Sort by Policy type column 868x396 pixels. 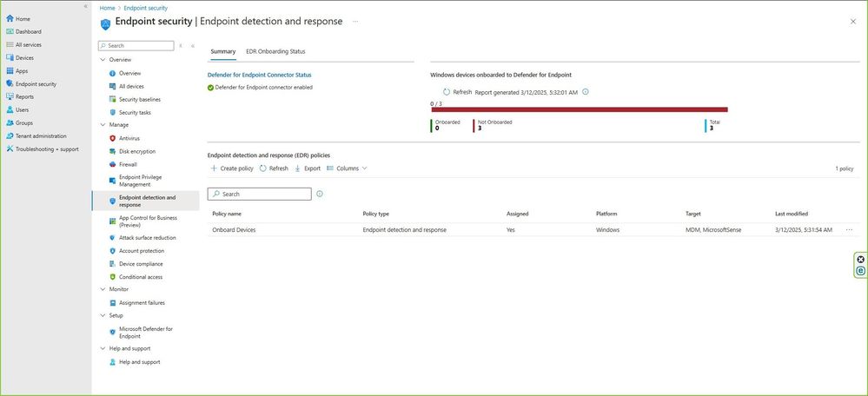coord(376,214)
